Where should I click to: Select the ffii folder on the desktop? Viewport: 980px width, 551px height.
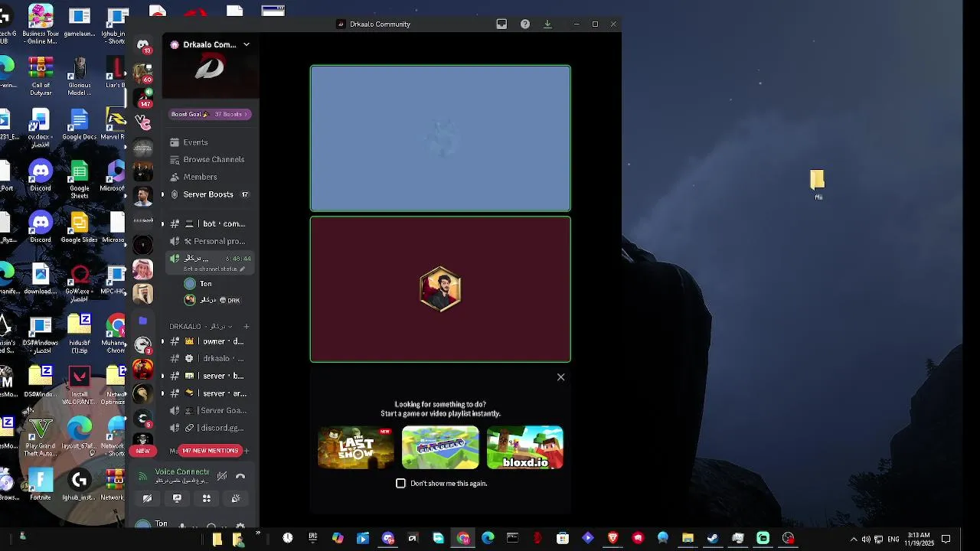[818, 185]
